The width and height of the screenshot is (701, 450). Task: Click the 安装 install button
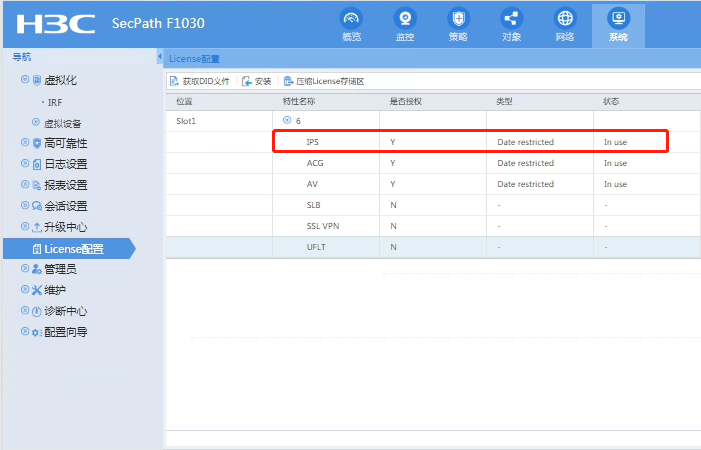(x=257, y=81)
